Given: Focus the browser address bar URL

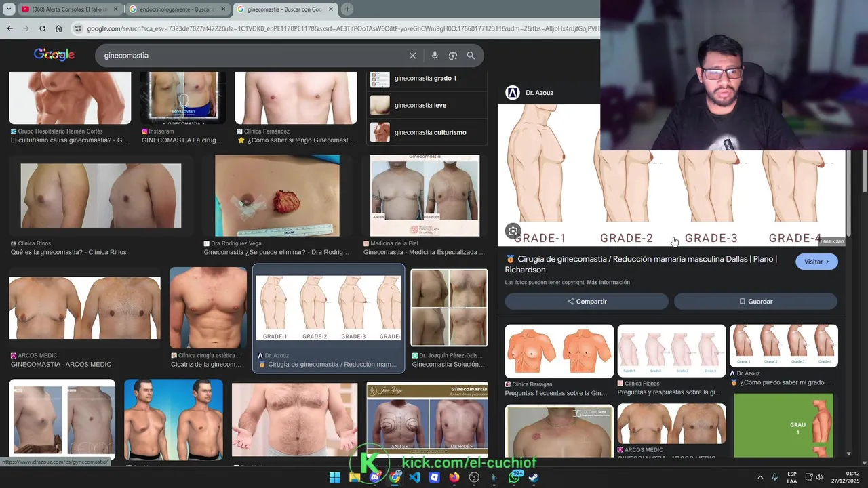Looking at the screenshot, I should (x=342, y=28).
